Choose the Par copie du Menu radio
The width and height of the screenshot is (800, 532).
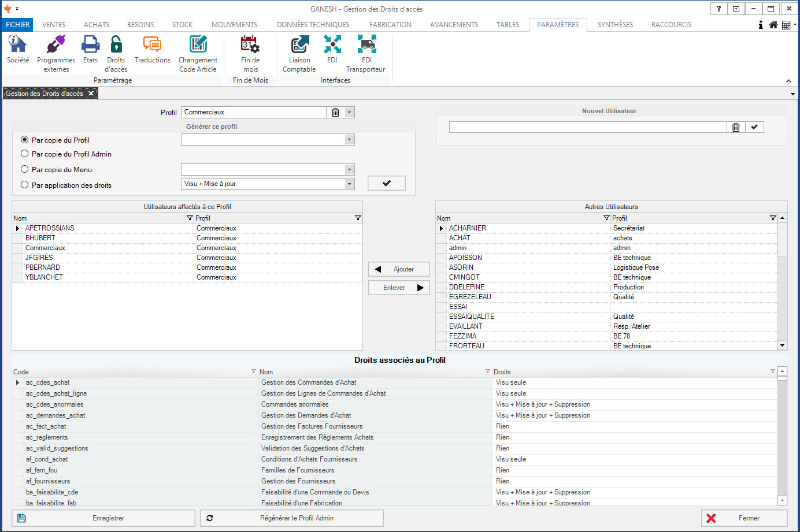pyautogui.click(x=25, y=169)
